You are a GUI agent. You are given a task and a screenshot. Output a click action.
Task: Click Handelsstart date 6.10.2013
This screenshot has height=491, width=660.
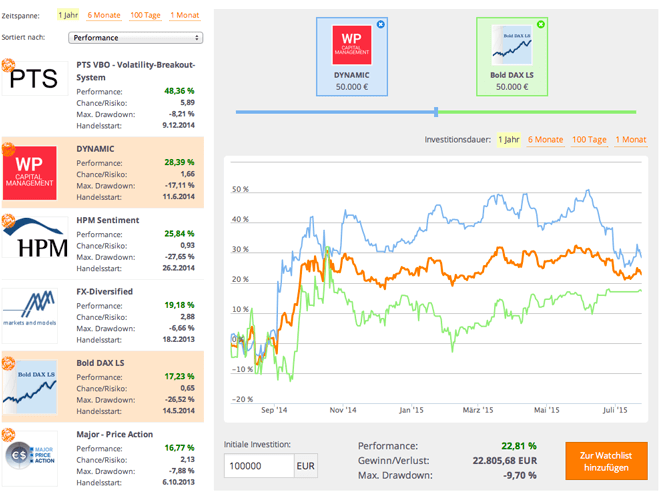click(x=178, y=482)
